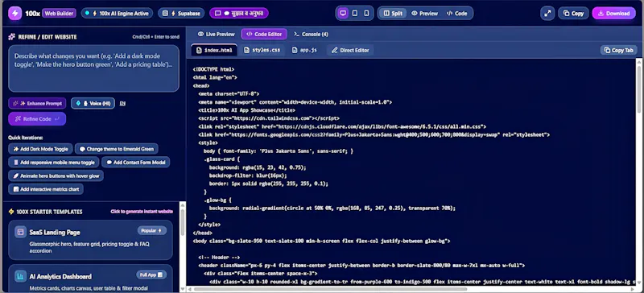This screenshot has height=293, width=644.
Task: Choose Add Dark Mode Toggle quick iteration
Action: (x=41, y=149)
